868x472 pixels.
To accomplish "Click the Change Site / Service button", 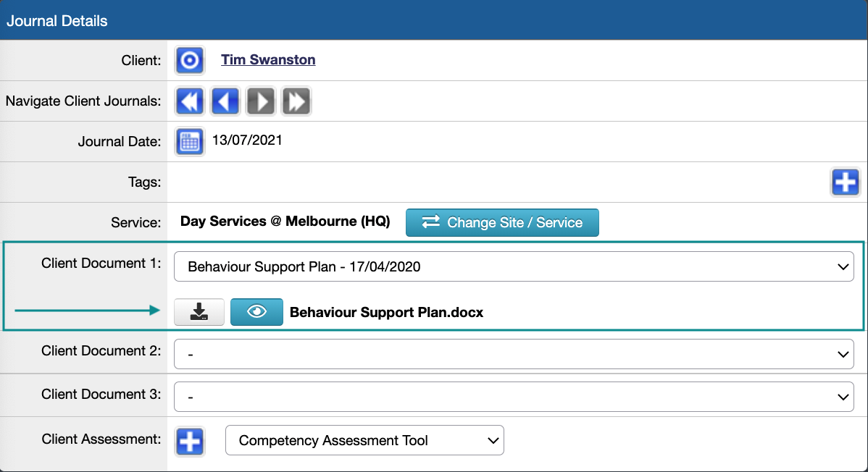I will [x=502, y=223].
